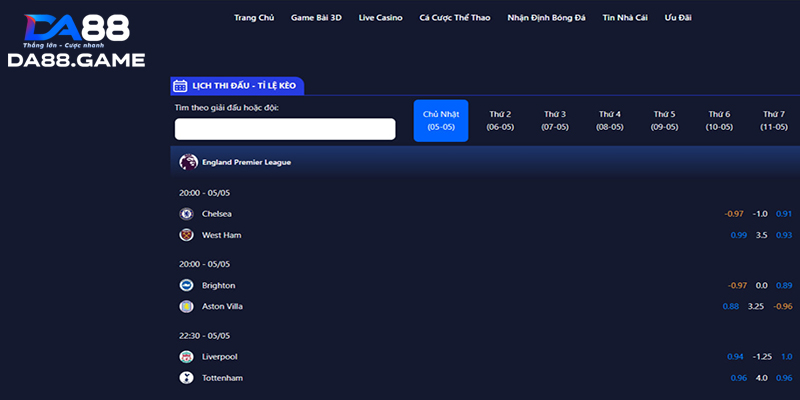Click Aston Villa's 3.25 total value
Screen dimensions: 800x400
(x=756, y=307)
